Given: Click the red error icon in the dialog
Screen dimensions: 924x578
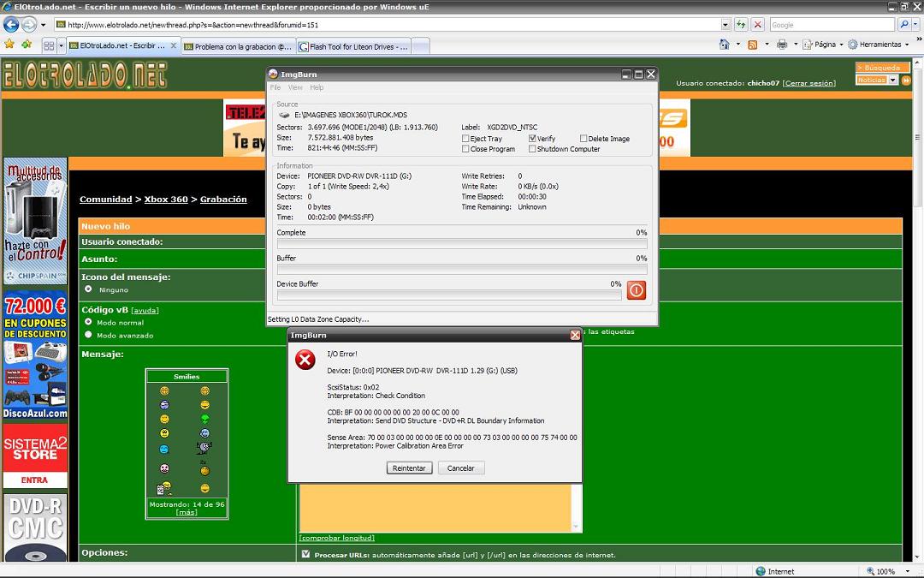Looking at the screenshot, I should [x=305, y=360].
